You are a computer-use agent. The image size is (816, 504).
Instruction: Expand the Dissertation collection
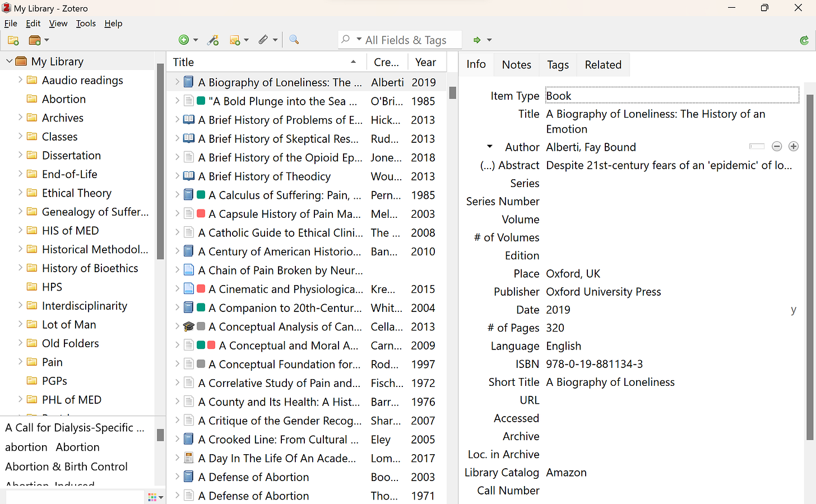[x=20, y=155]
